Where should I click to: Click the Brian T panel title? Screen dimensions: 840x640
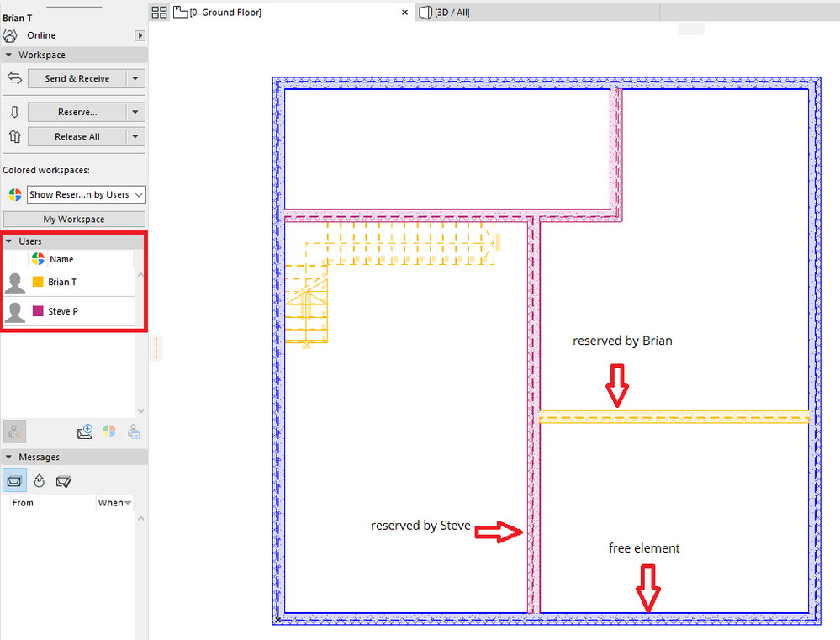coord(17,18)
